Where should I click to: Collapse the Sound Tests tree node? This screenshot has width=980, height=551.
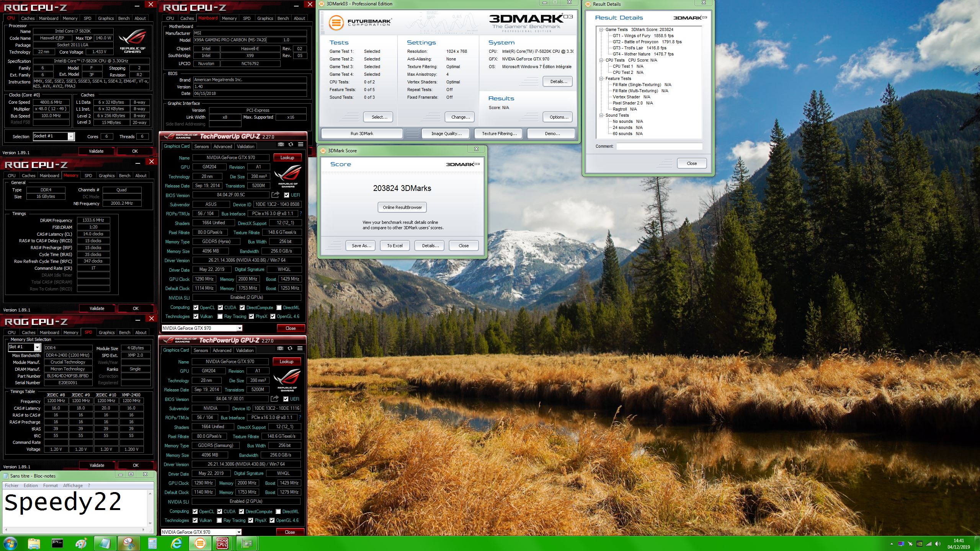coord(601,115)
